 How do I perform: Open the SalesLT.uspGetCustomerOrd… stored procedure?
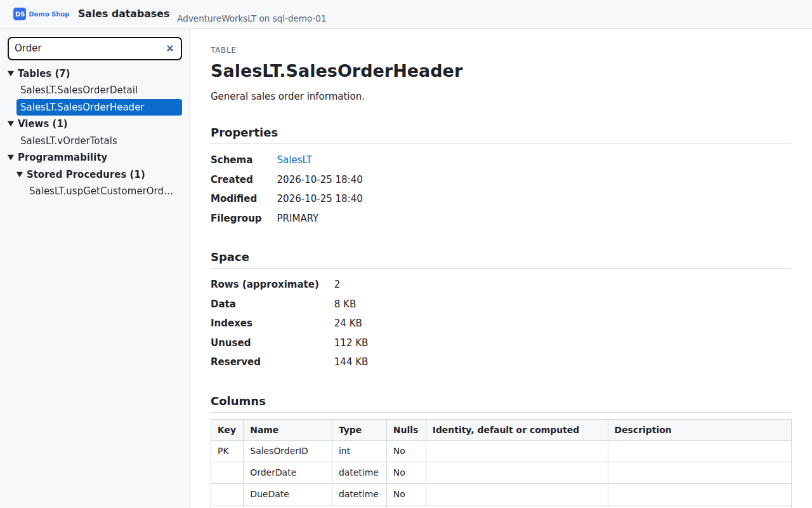click(x=103, y=190)
